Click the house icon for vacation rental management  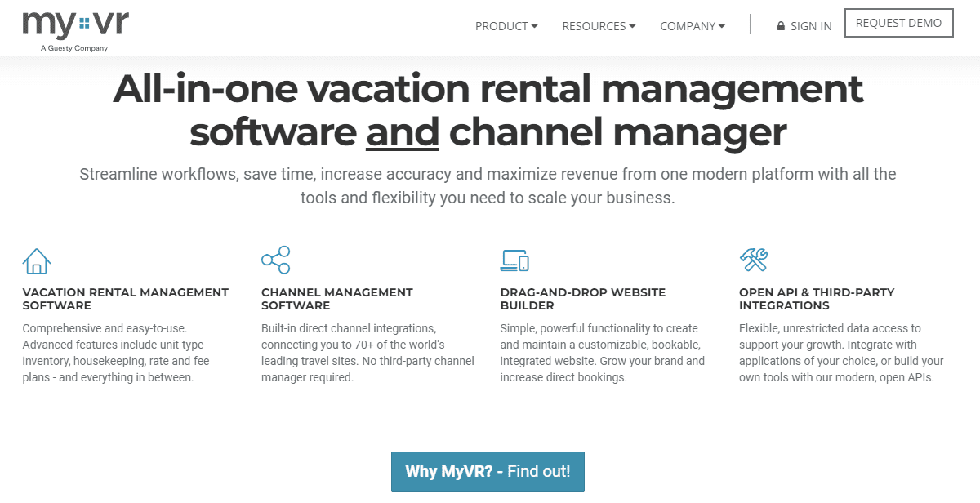click(37, 260)
